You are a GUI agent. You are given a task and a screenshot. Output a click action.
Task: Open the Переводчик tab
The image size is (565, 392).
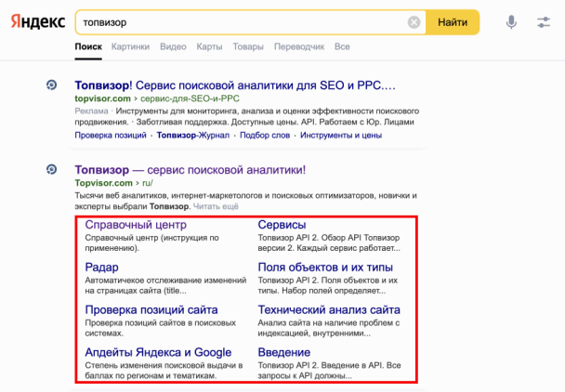[299, 46]
